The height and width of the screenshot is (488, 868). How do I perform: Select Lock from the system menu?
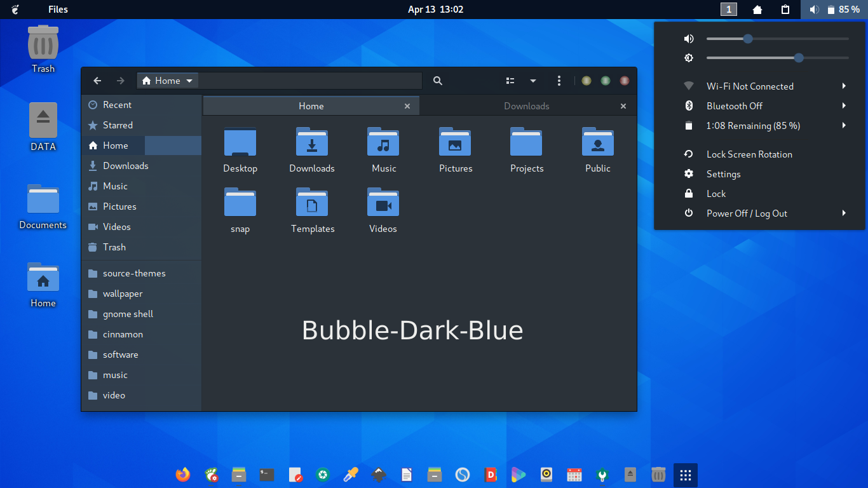pos(761,194)
